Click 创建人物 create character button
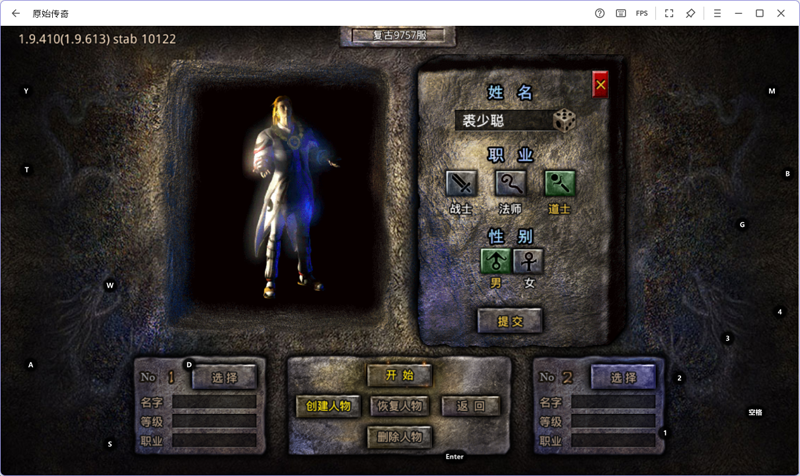This screenshot has height=476, width=800. point(328,406)
